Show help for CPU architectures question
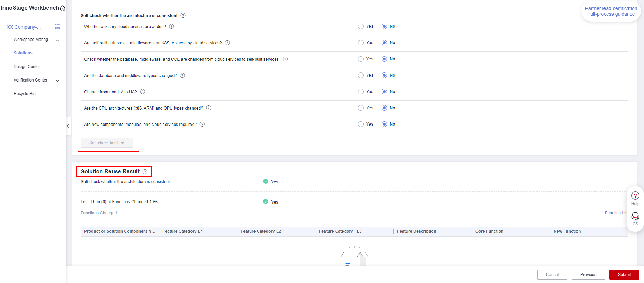Image resolution: width=644 pixels, height=283 pixels. coord(209,108)
